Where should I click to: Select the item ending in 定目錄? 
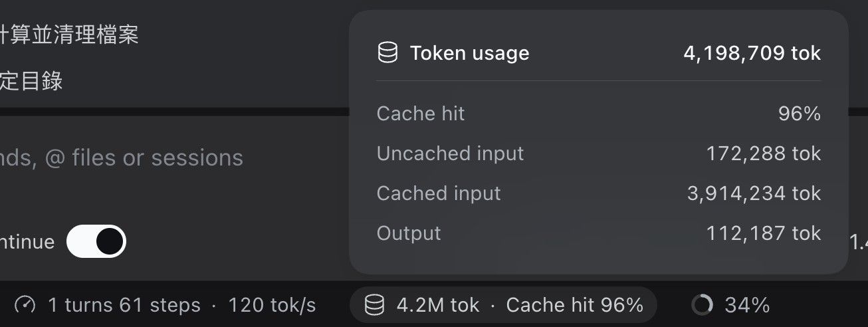(31, 82)
